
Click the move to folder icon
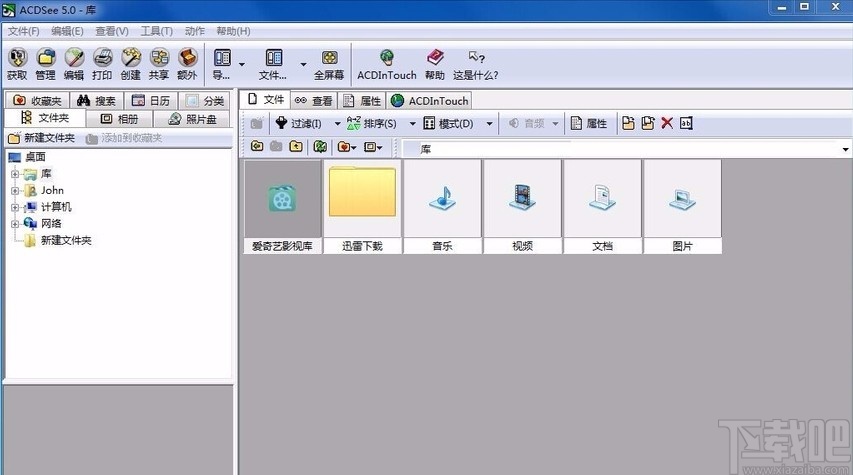click(x=647, y=124)
